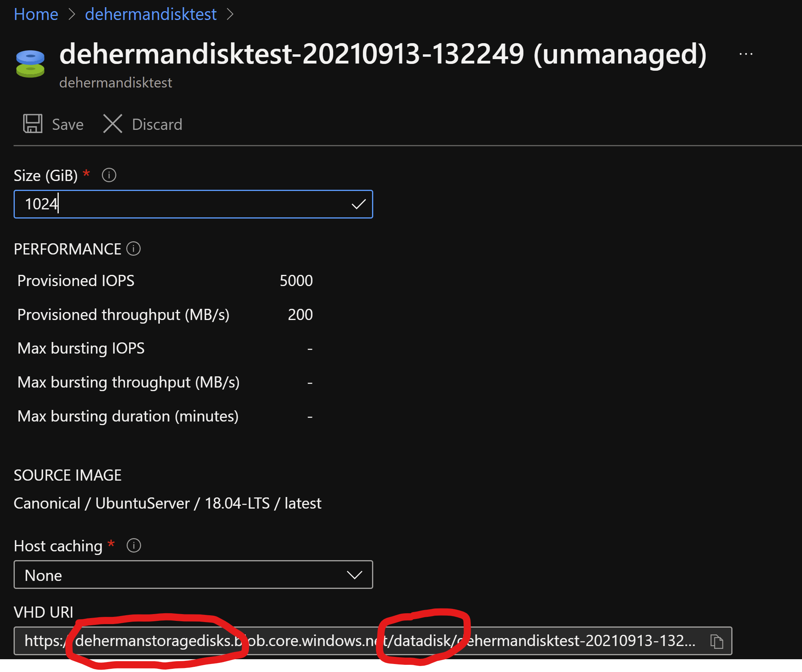The image size is (802, 672).
Task: Click the Host caching info icon
Action: [x=133, y=545]
